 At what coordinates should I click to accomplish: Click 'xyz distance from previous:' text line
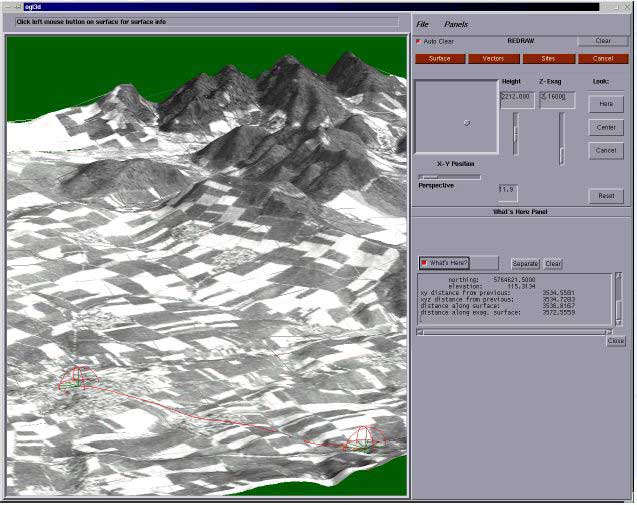tap(498, 299)
